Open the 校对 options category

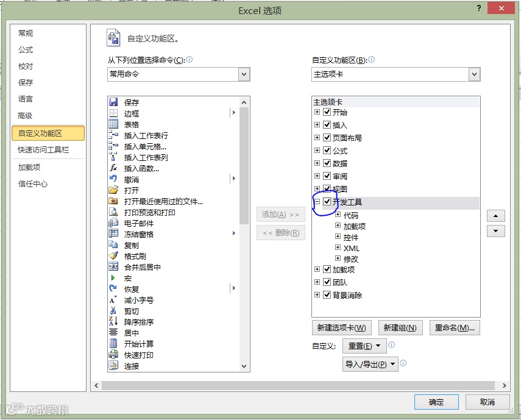coord(26,66)
